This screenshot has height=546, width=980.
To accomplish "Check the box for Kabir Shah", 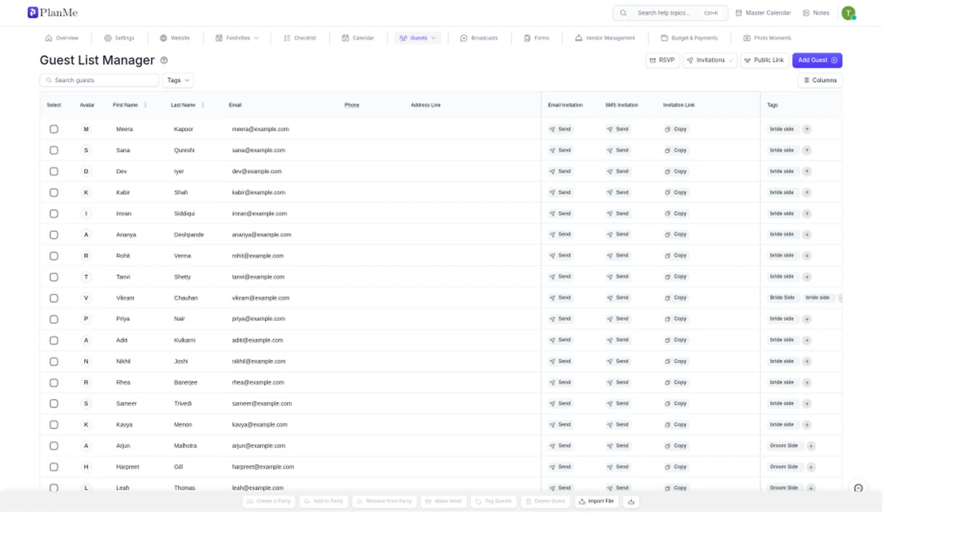I will (x=54, y=192).
